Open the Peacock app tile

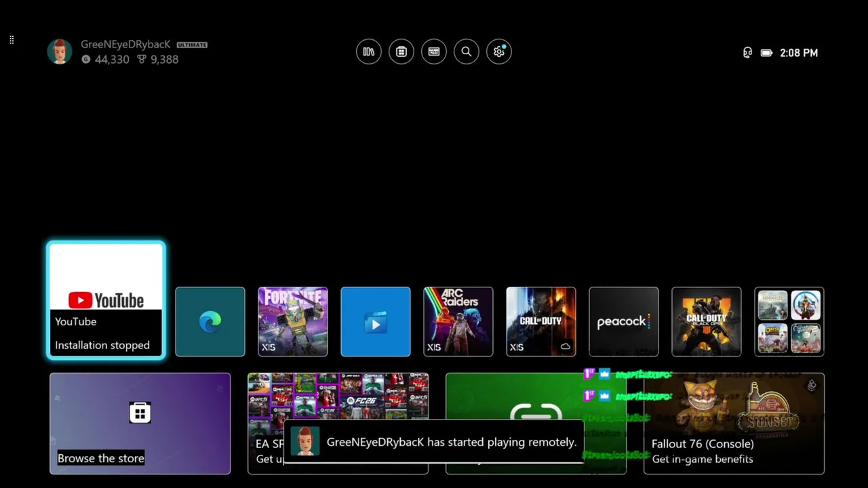coord(624,321)
